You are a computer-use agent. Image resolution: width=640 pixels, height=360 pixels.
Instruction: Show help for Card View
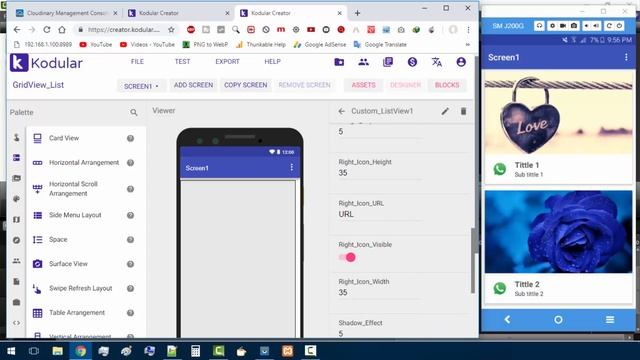(130, 138)
